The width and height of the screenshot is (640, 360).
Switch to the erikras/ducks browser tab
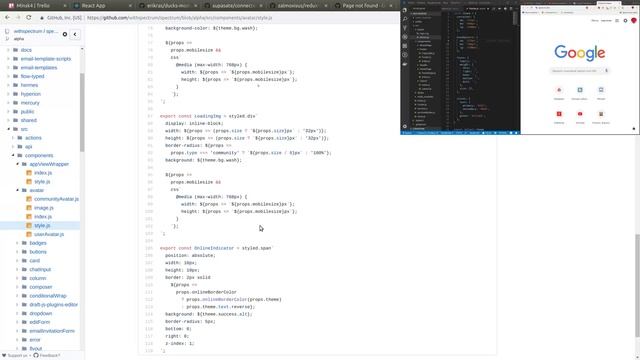click(x=169, y=6)
